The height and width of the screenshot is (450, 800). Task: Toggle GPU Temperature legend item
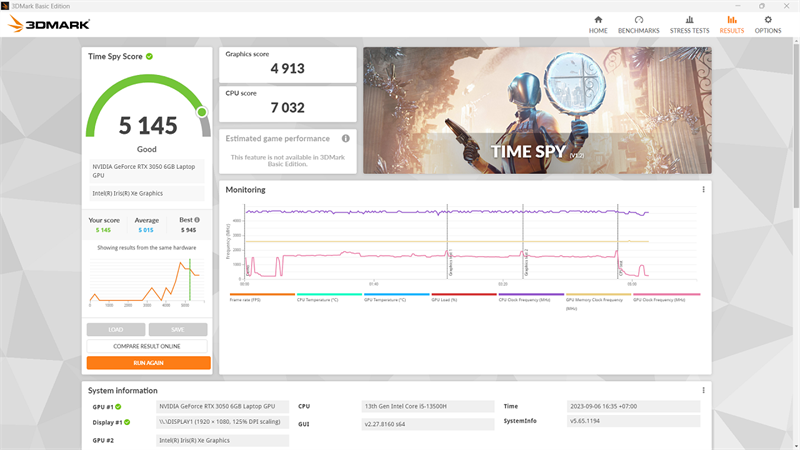point(396,297)
